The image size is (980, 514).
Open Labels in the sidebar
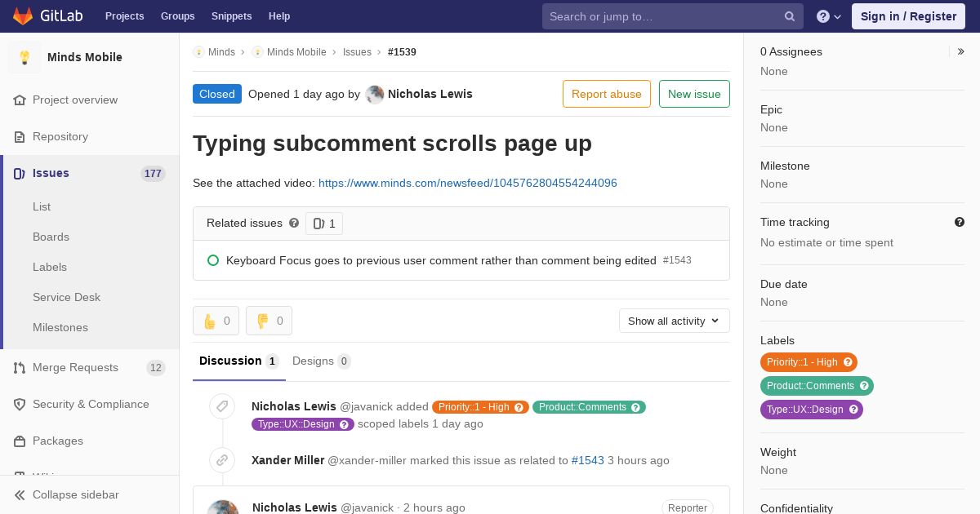[x=50, y=268]
